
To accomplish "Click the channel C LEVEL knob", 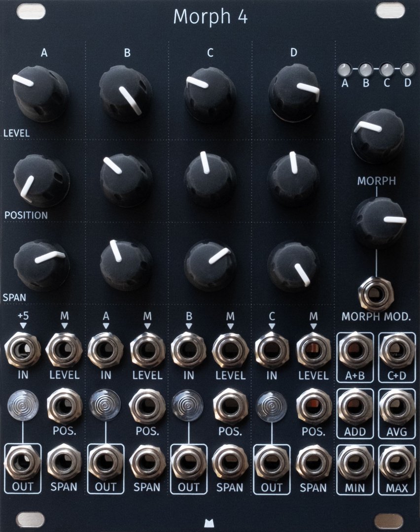I will 210,94.
